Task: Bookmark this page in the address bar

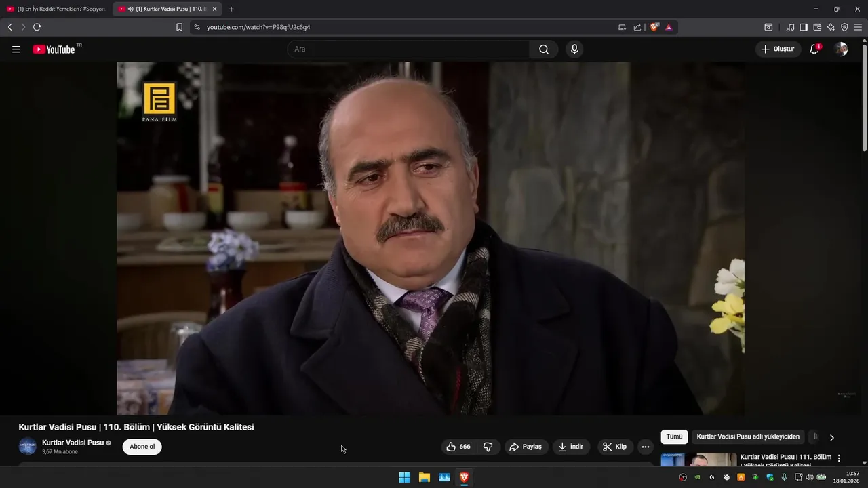Action: pos(180,27)
